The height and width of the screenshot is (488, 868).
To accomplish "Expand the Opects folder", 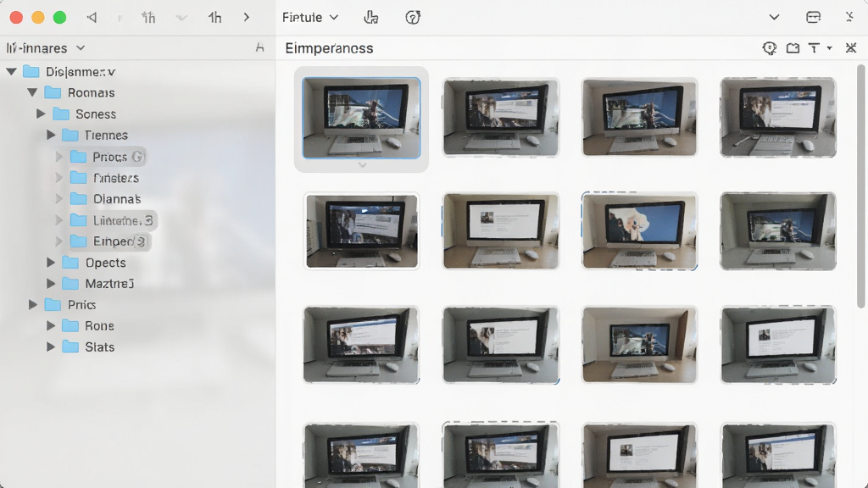I will 51,263.
